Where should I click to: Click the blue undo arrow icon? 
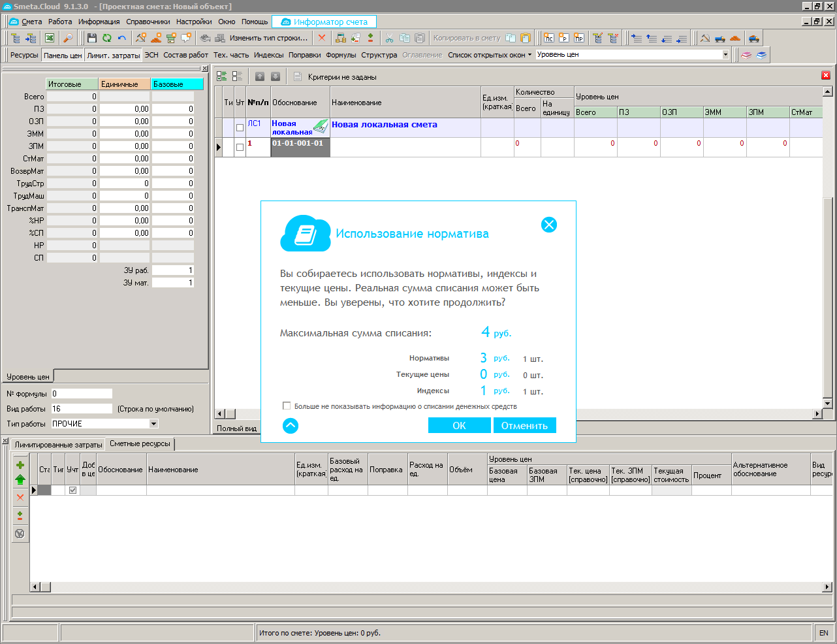click(122, 38)
